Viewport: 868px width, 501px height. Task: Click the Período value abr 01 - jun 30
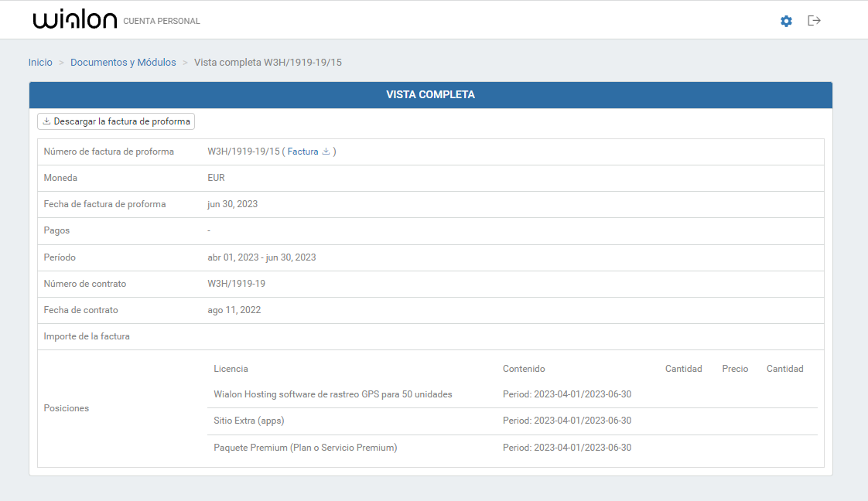261,257
